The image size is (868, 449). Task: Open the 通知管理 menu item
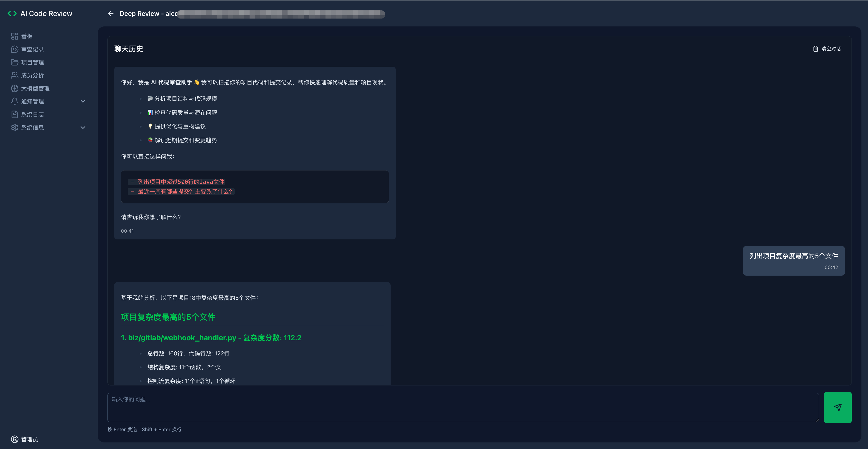(32, 102)
